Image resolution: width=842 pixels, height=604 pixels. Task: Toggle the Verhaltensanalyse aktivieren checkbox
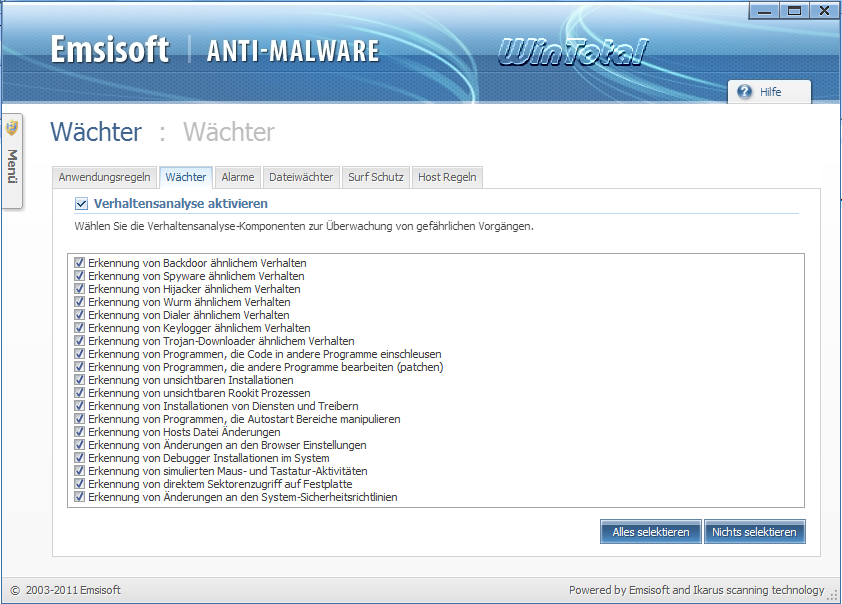coord(82,204)
